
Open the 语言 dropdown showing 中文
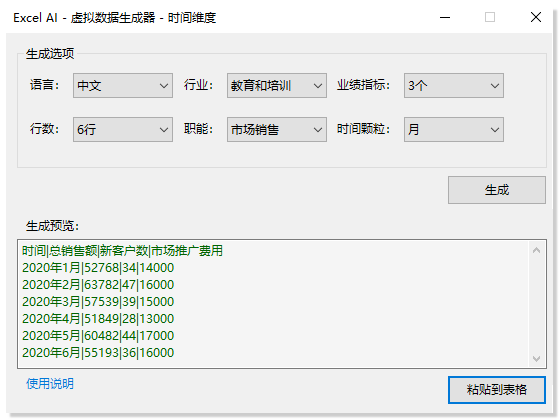tap(123, 86)
